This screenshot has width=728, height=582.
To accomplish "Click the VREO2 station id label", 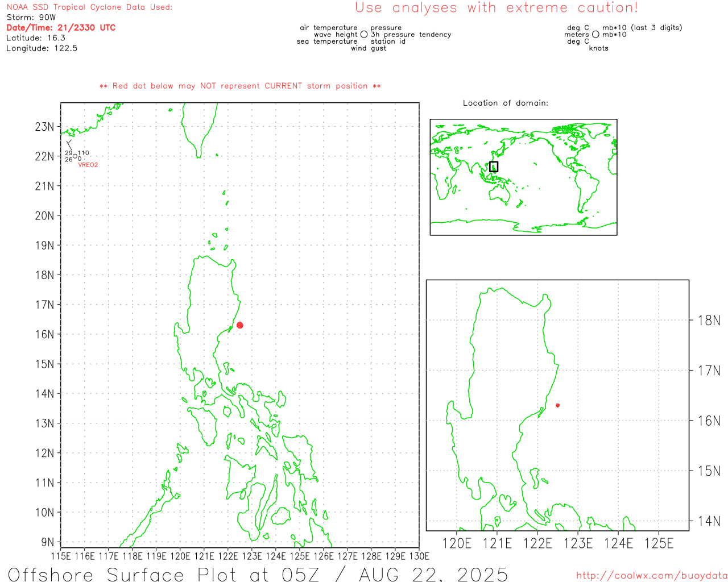I will click(88, 165).
